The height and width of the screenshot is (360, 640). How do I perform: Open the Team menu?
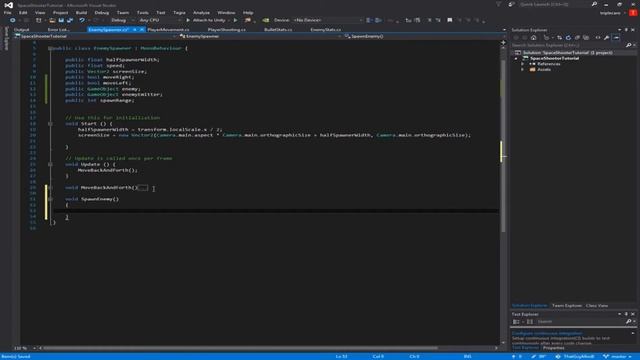pyautogui.click(x=122, y=13)
